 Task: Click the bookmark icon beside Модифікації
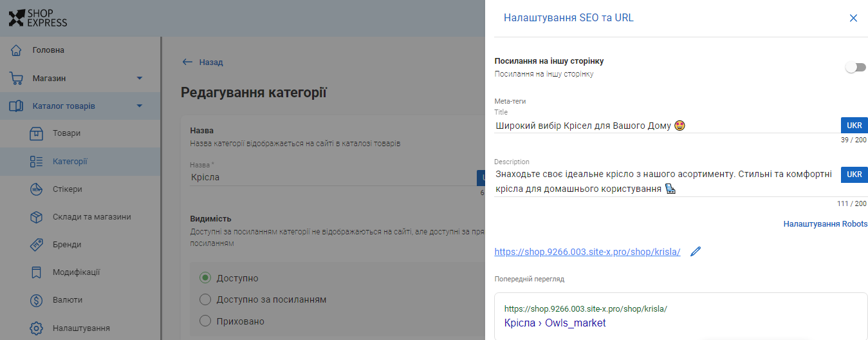click(37, 272)
